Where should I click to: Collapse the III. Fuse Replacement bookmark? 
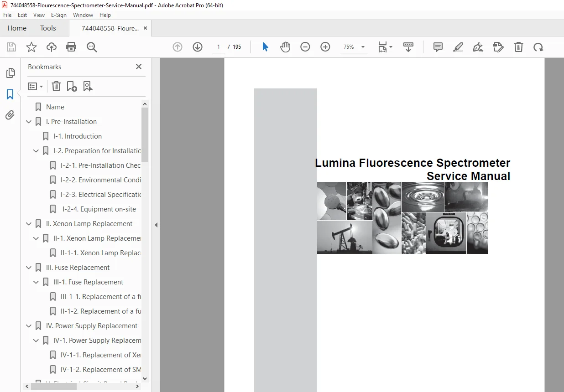point(29,268)
